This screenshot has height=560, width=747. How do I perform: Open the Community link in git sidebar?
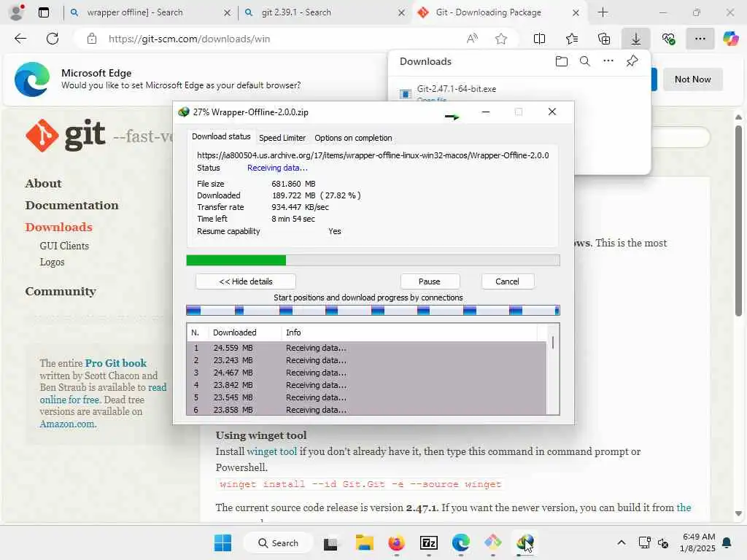click(x=61, y=291)
